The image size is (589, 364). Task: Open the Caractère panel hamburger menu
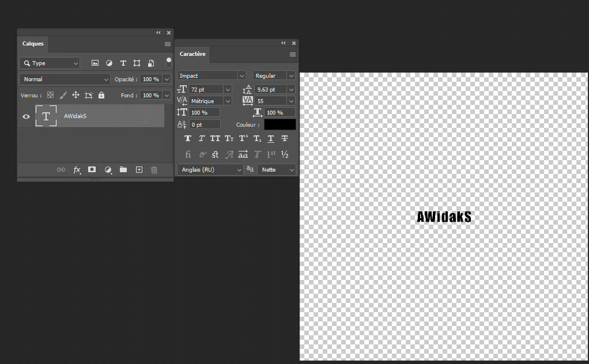pyautogui.click(x=292, y=54)
